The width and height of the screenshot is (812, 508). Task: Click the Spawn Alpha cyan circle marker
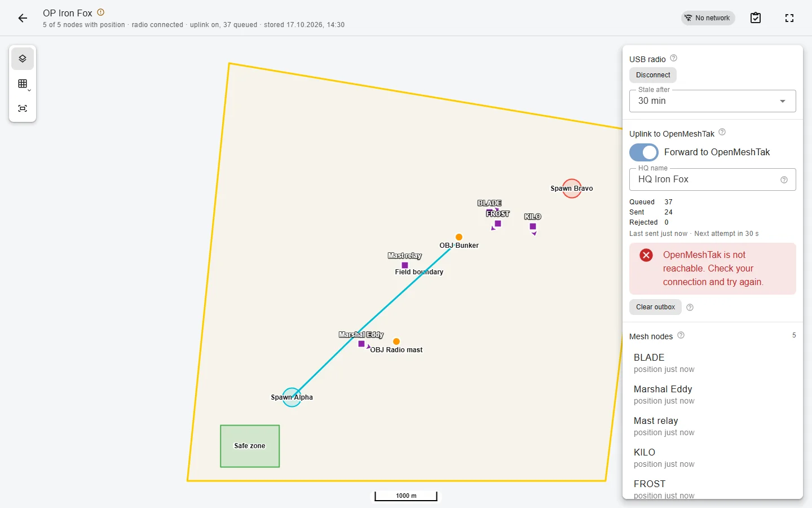(x=292, y=397)
